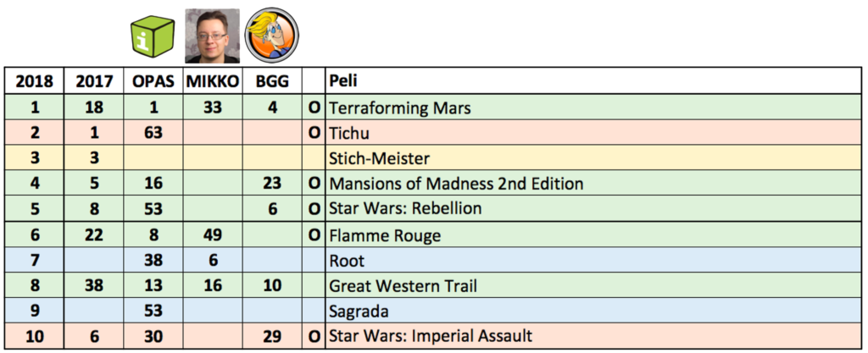Select the Peli column header
Image resolution: width=868 pixels, height=353 pixels.
point(343,81)
